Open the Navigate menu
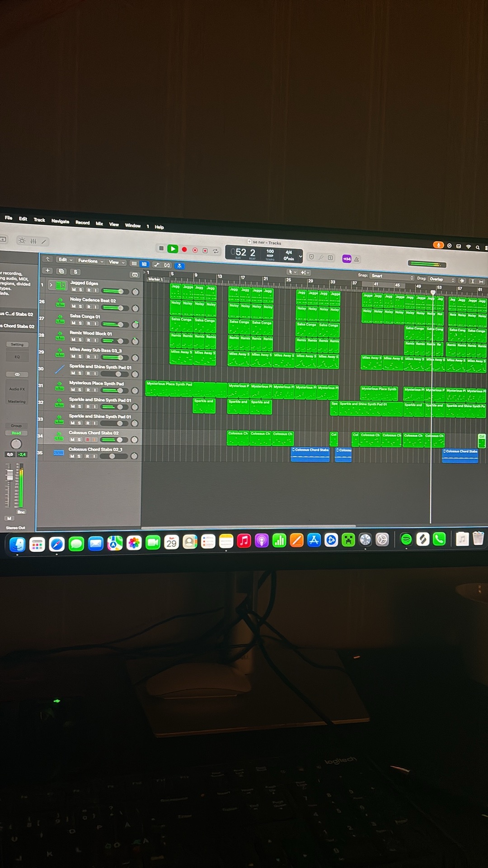The width and height of the screenshot is (488, 868). [x=60, y=221]
